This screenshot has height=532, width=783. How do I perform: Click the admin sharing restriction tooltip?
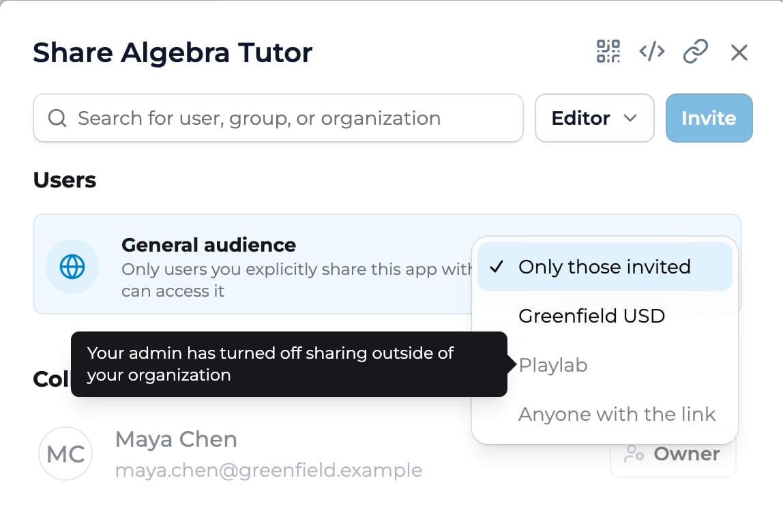point(289,364)
